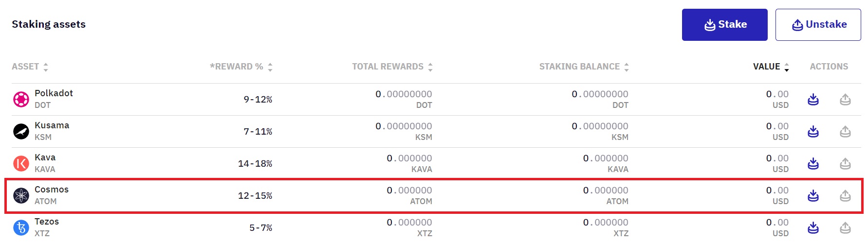The height and width of the screenshot is (243, 868).
Task: Click the Polkadot row unstake icon
Action: [845, 100]
